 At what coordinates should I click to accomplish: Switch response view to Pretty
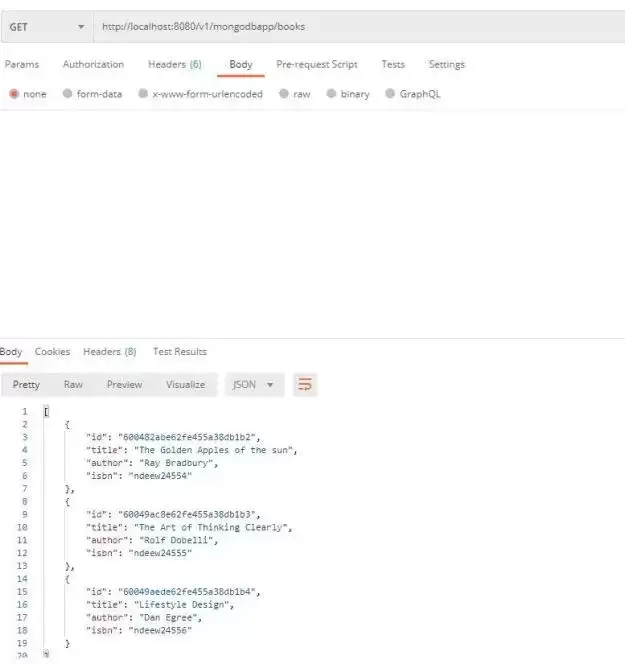tap(26, 385)
